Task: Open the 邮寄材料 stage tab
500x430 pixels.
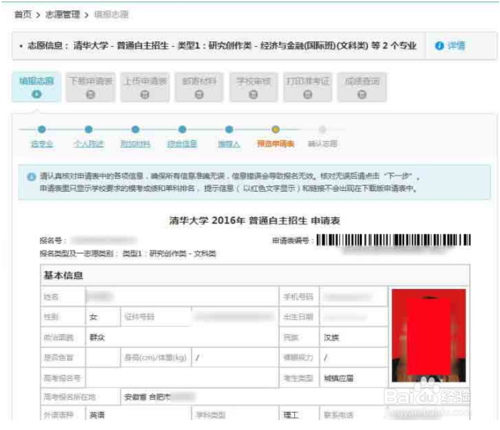Action: (199, 87)
